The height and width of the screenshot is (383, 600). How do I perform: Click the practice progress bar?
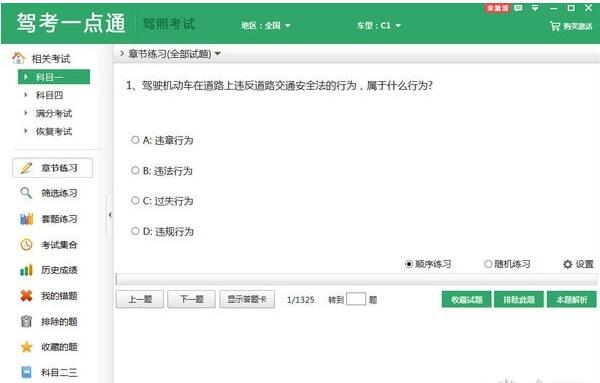356,279
